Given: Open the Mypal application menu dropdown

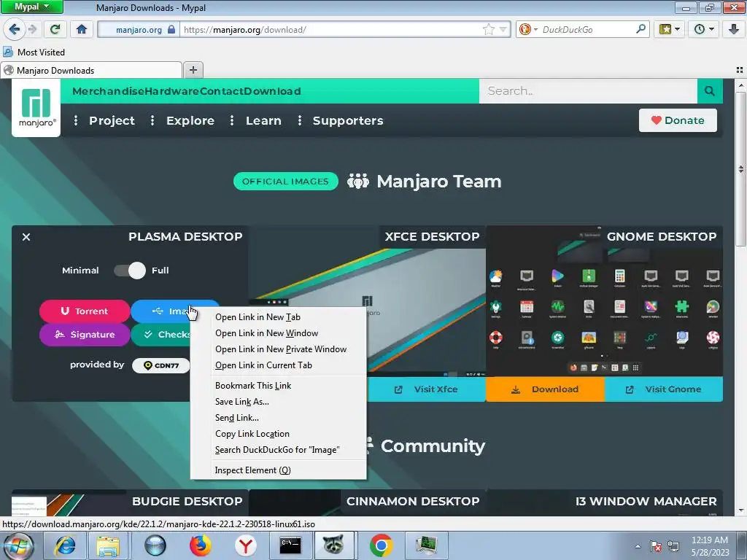Looking at the screenshot, I should pos(31,7).
